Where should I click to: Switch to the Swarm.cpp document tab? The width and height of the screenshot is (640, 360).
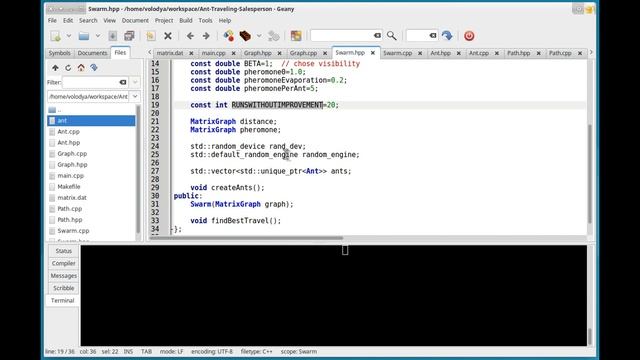398,53
